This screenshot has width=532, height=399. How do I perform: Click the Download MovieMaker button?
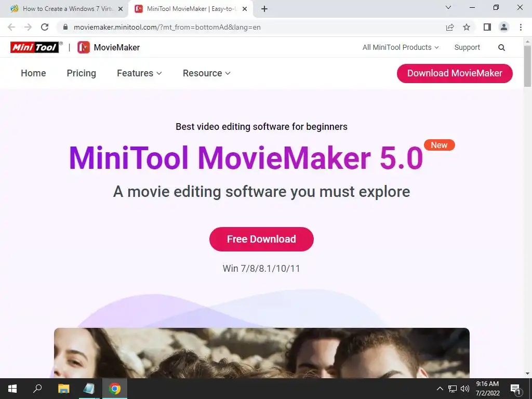tap(455, 73)
